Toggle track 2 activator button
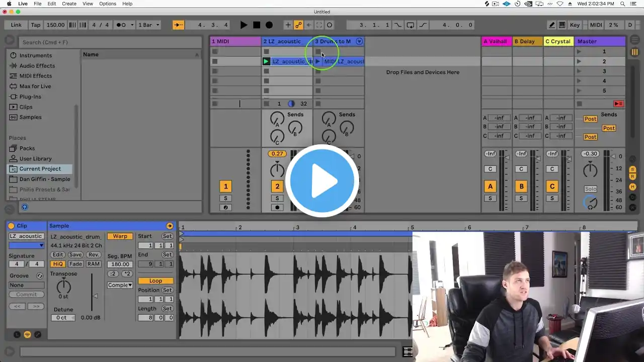The height and width of the screenshot is (362, 644). coord(277,187)
